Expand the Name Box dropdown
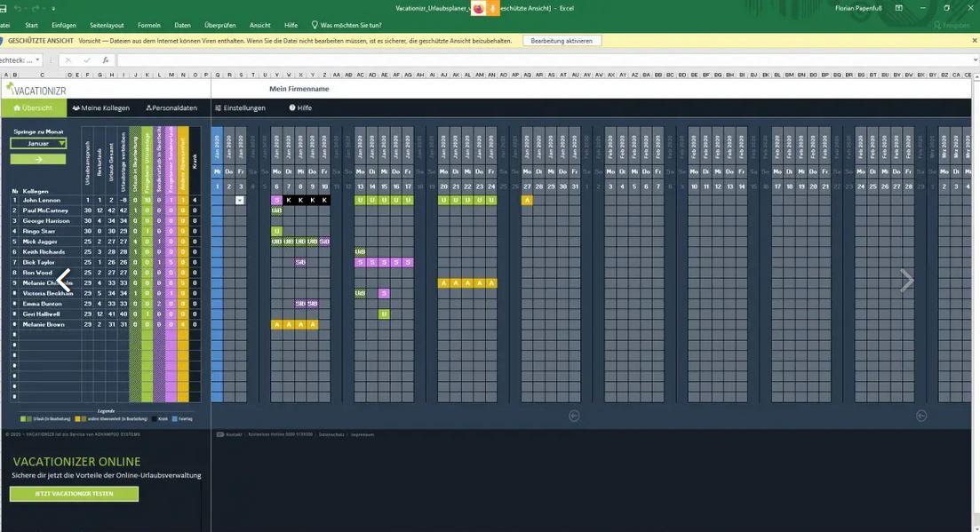 point(37,60)
